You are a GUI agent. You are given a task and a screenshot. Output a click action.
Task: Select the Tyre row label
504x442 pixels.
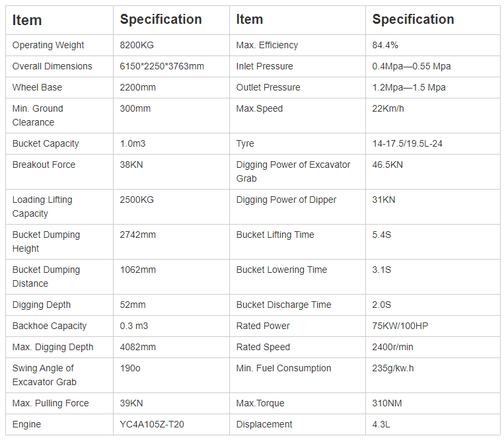[245, 143]
